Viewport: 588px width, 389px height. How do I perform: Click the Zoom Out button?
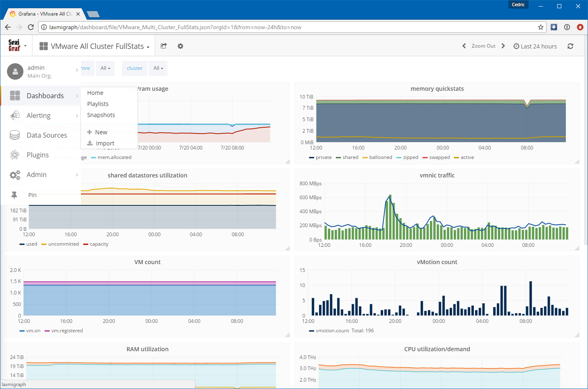point(483,46)
